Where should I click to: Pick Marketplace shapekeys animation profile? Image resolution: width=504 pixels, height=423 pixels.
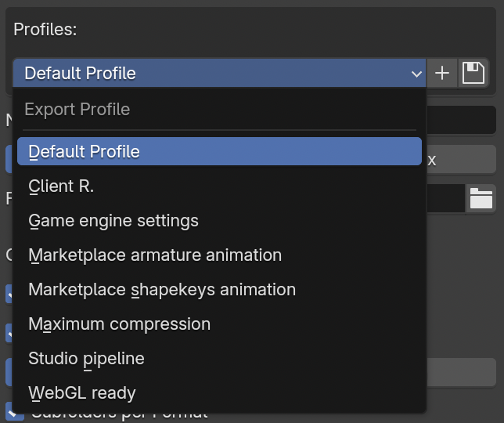[219, 289]
